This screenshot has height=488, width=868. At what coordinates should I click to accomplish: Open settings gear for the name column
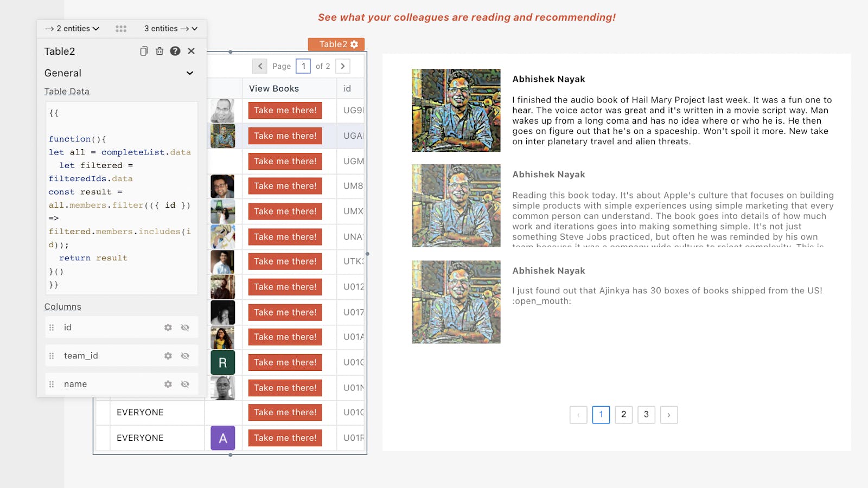(168, 384)
